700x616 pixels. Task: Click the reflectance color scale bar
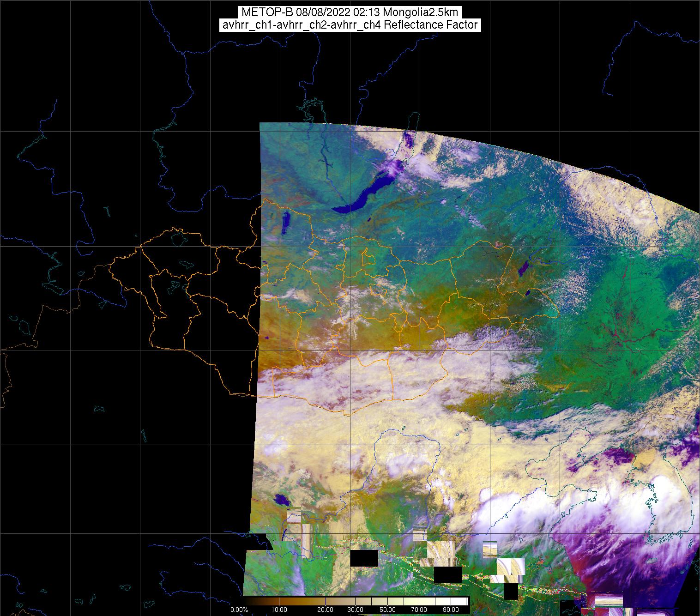[x=350, y=601]
